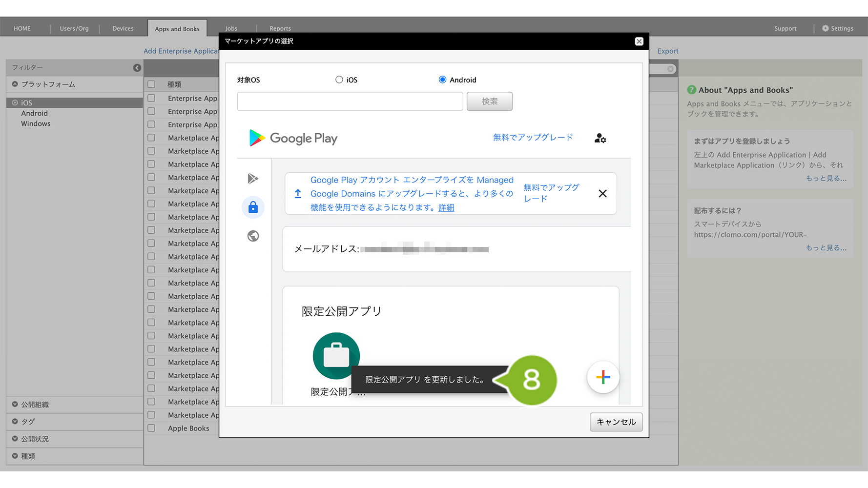Open the account admin settings icon

(x=600, y=139)
